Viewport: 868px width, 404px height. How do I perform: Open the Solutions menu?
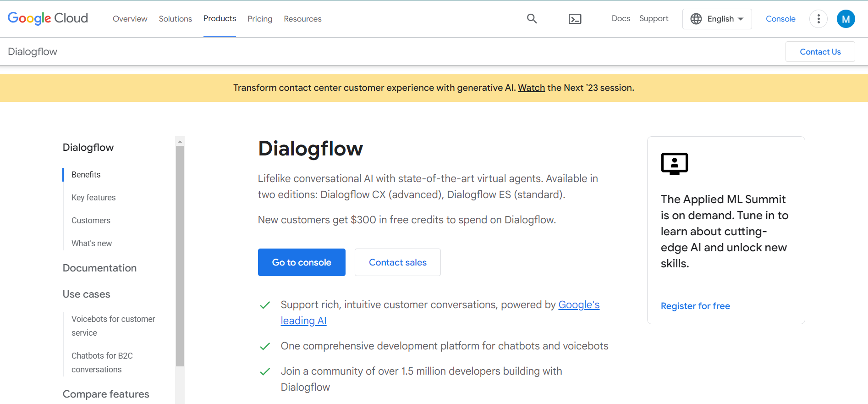point(176,19)
